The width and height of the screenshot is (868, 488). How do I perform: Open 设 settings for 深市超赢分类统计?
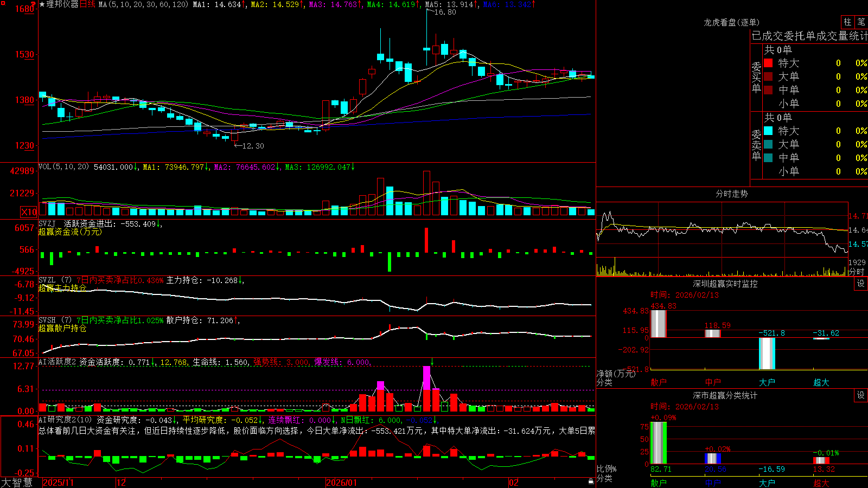click(x=861, y=395)
